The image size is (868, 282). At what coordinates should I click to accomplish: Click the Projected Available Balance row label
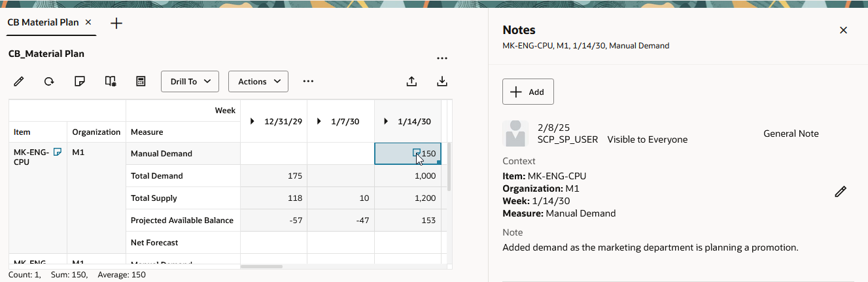click(x=182, y=220)
